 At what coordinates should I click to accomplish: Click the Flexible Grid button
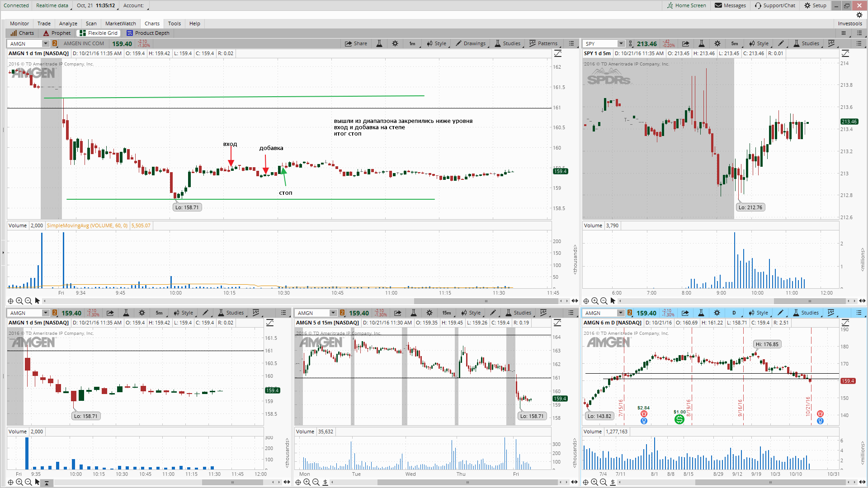(99, 33)
